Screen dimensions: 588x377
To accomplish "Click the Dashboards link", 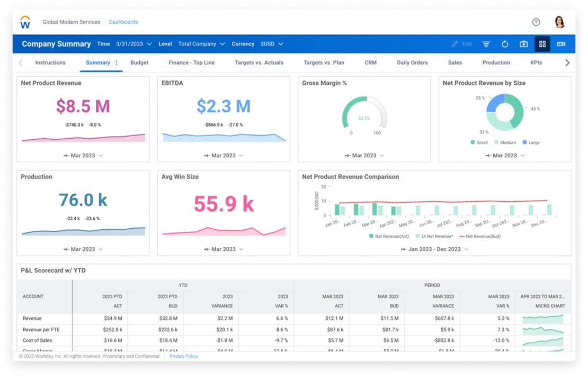I will coord(123,22).
